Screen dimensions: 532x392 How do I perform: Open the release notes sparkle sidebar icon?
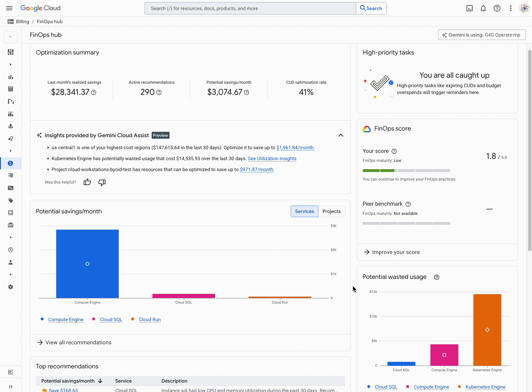(x=11, y=372)
